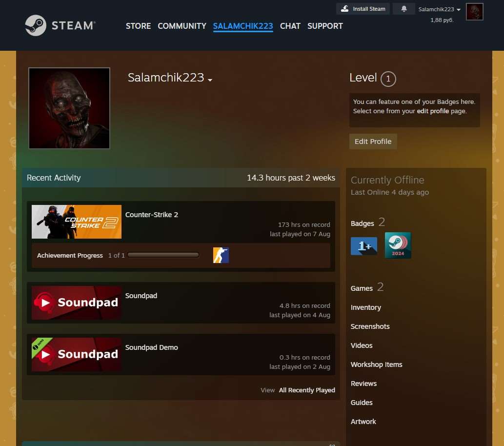Click '14.3 hours past 2 weeks' text

pyautogui.click(x=291, y=178)
